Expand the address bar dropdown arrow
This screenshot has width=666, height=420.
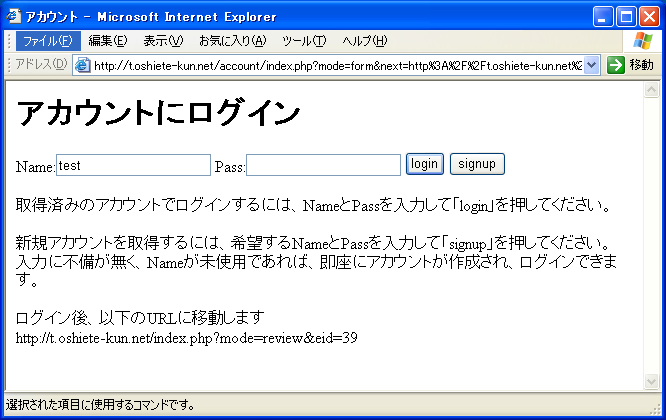coord(591,65)
